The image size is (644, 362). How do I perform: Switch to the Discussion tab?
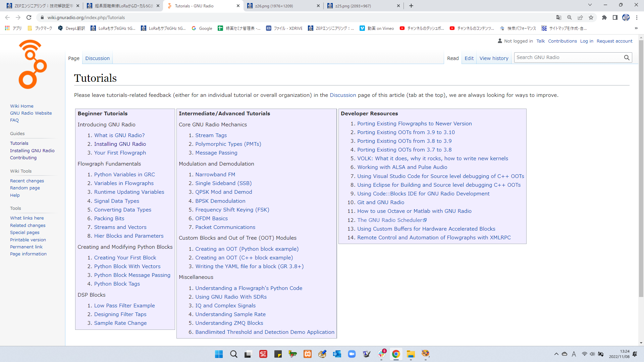tap(97, 58)
